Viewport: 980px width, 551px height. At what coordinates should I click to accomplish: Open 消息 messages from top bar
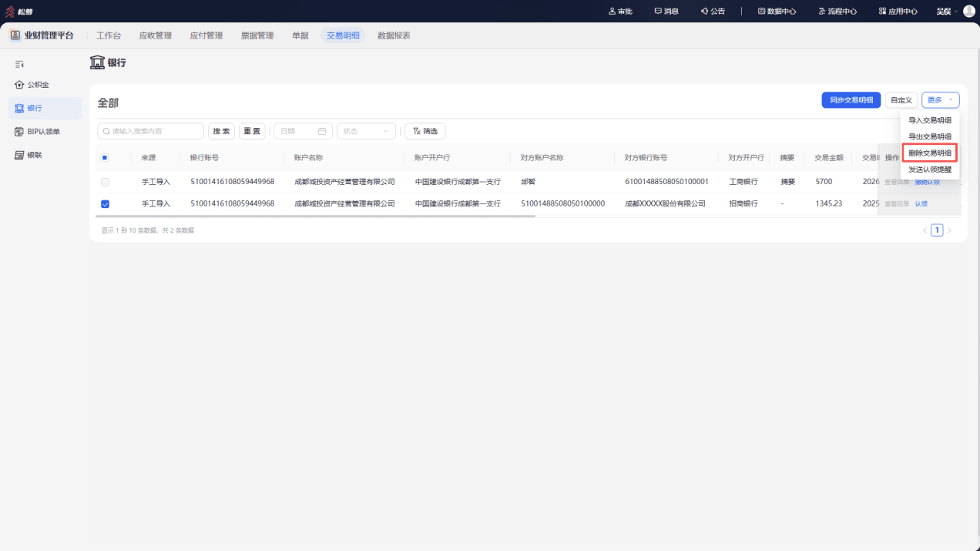[x=666, y=11]
